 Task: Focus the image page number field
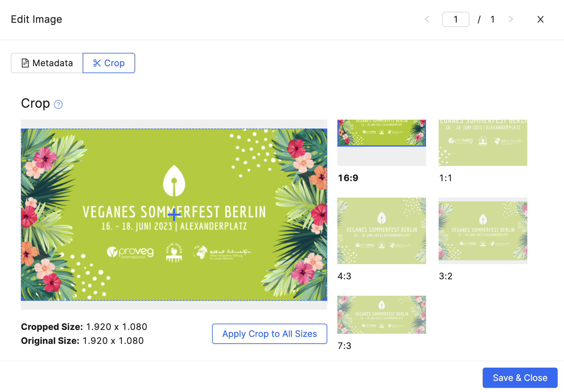click(x=456, y=19)
